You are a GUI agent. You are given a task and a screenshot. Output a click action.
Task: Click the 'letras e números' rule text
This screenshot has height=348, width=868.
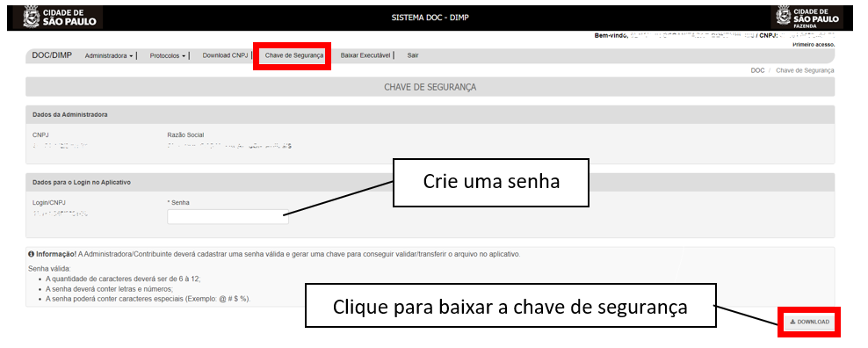pos(110,289)
